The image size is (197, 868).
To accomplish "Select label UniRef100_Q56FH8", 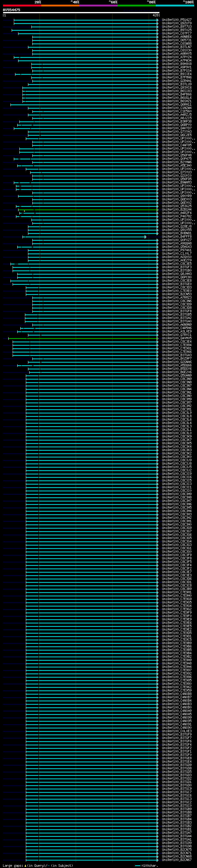I will click(176, 156).
